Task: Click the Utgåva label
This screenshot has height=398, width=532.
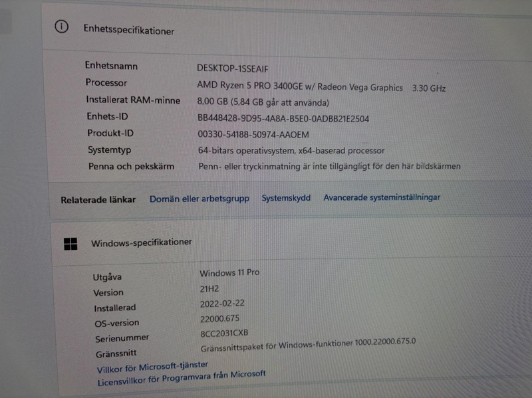Action: click(107, 277)
